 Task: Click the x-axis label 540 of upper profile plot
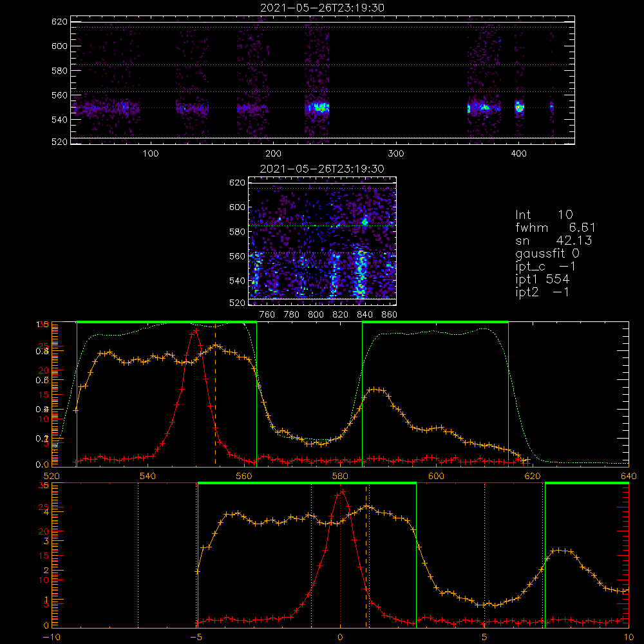pyautogui.click(x=147, y=476)
